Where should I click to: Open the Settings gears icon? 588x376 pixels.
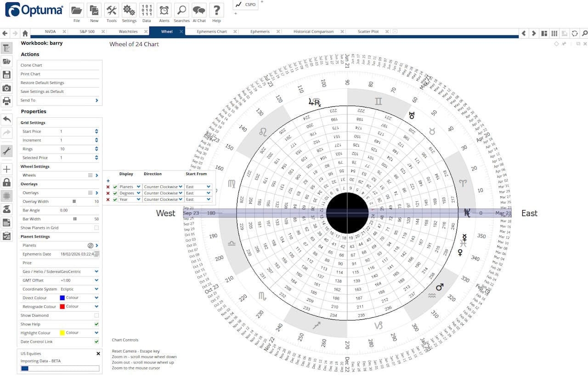[129, 10]
